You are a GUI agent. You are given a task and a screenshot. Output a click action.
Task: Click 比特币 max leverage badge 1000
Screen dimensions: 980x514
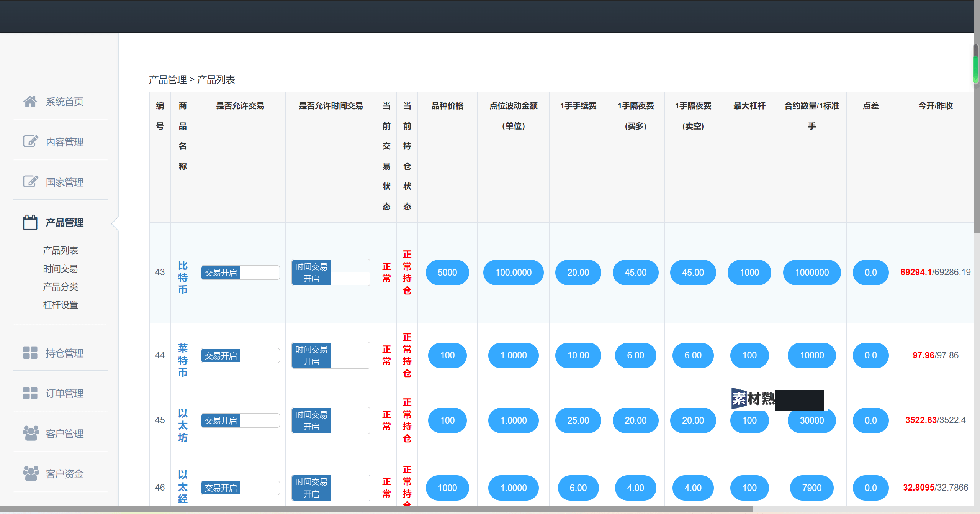coord(749,273)
